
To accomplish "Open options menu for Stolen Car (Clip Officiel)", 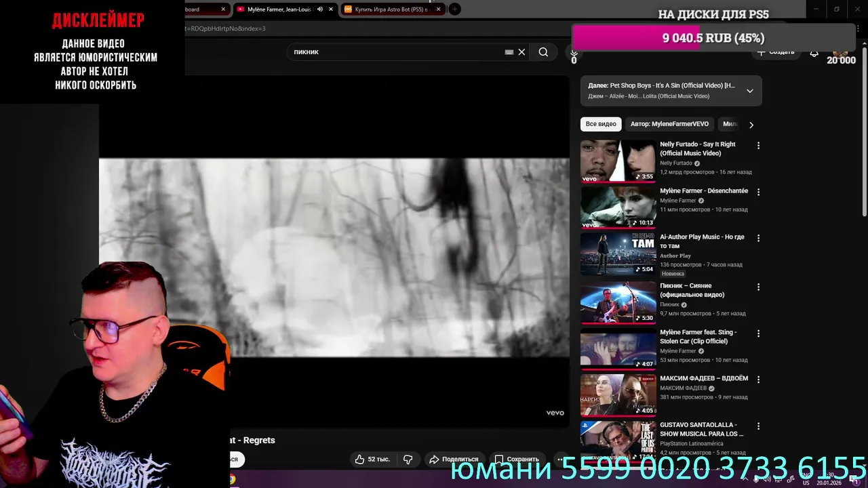I will point(758,333).
